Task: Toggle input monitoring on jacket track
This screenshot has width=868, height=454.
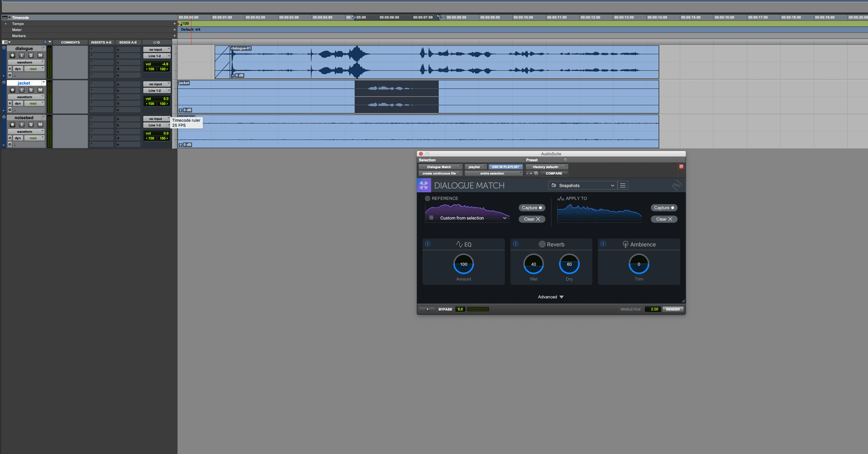Action: point(22,90)
